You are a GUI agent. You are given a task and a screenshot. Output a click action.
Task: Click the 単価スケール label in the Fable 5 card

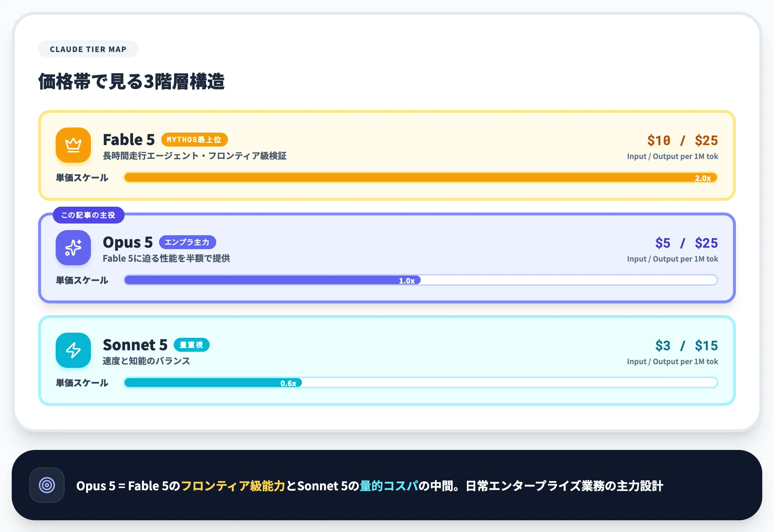[82, 178]
